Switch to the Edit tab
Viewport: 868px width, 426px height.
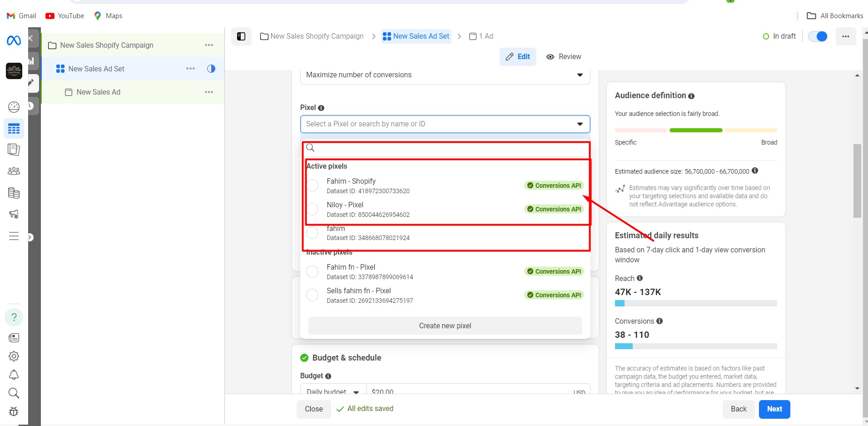point(518,57)
